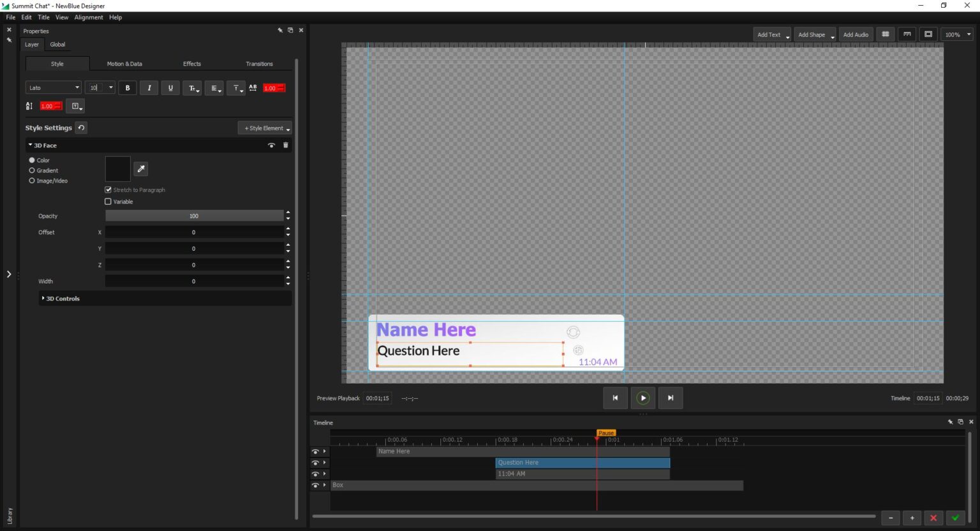
Task: Open the Alignment menu
Action: (88, 17)
